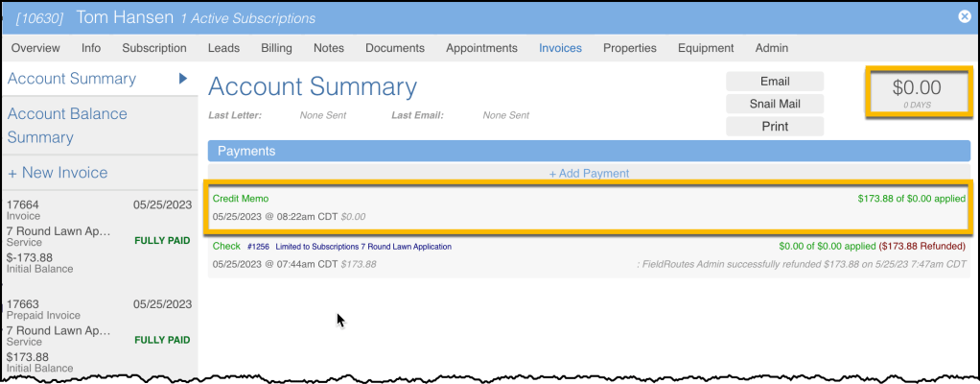The width and height of the screenshot is (980, 384).
Task: Click the $0.00 balance box
Action: [x=916, y=92]
